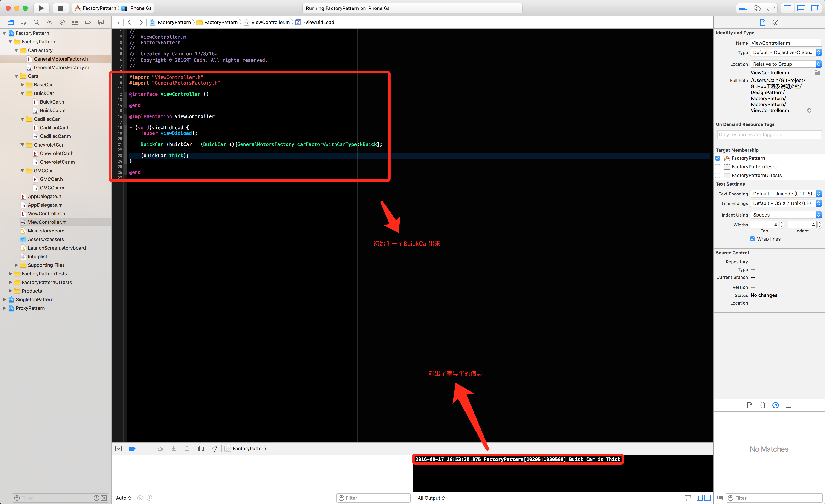Select iPhone 6s destination in scheme
Viewport: 825px width, 504px height.
click(x=140, y=8)
